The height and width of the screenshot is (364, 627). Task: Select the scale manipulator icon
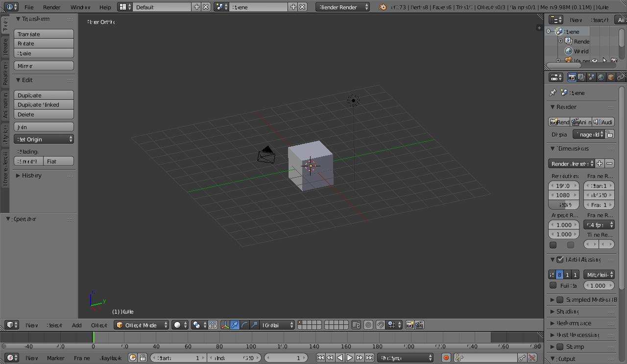pos(254,325)
